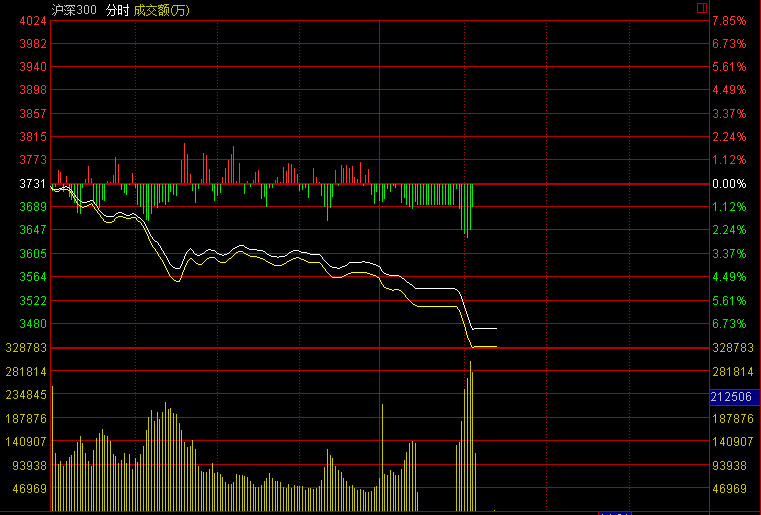Click the 0.00% baseline label
Screen dimensions: 761x515
pyautogui.click(x=728, y=184)
